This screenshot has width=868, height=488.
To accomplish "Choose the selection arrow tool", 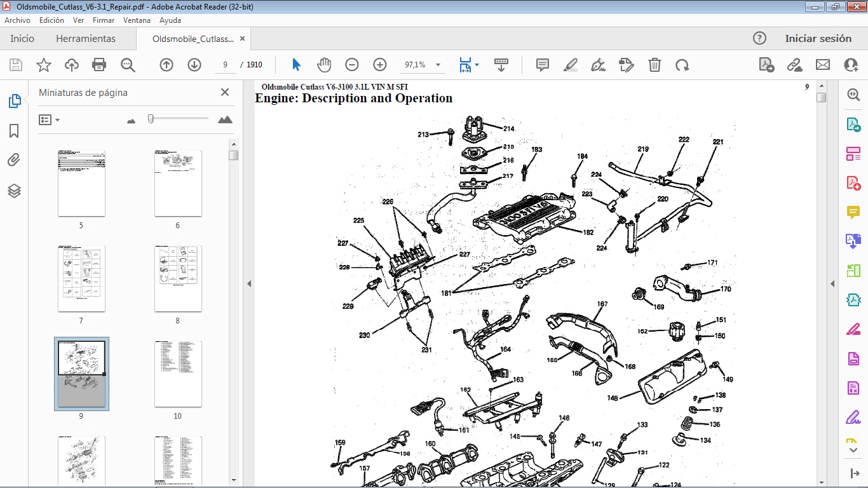I will pos(296,65).
